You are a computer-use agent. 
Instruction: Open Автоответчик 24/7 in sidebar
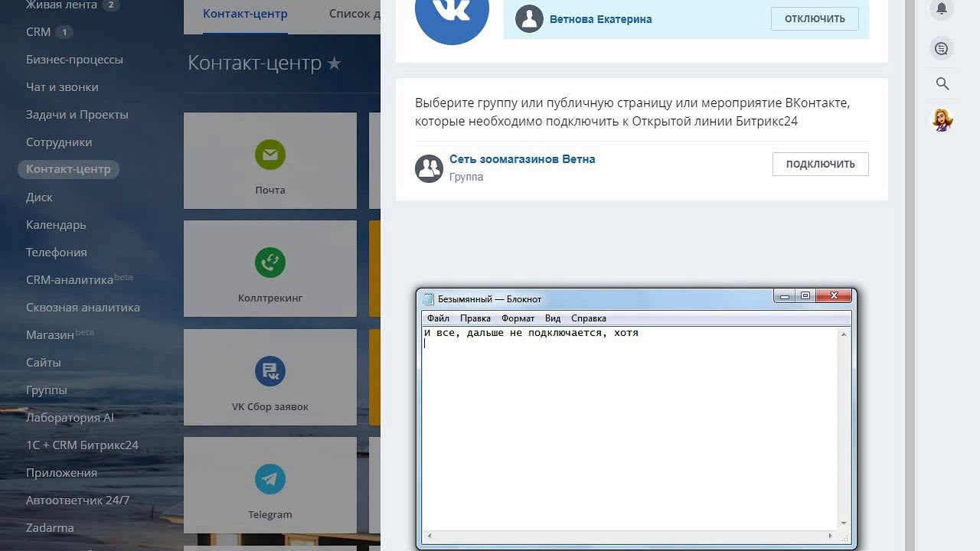78,500
